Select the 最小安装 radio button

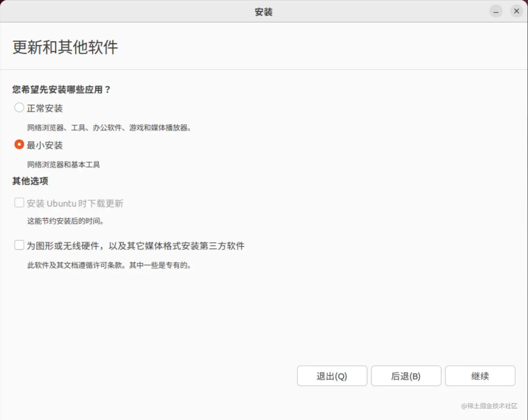click(19, 144)
